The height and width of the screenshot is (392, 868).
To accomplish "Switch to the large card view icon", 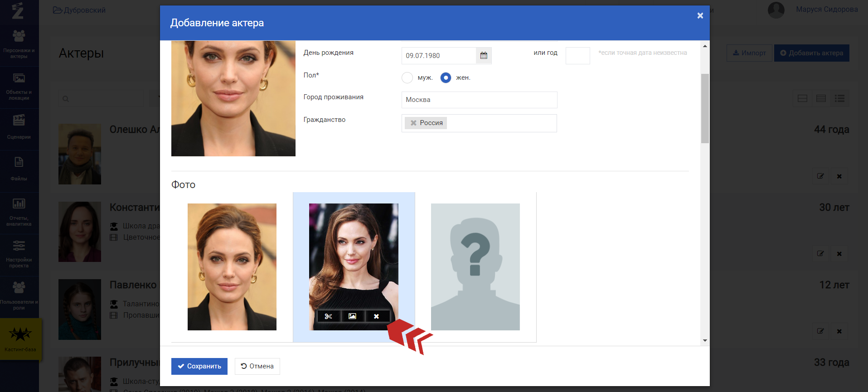I will coord(802,98).
